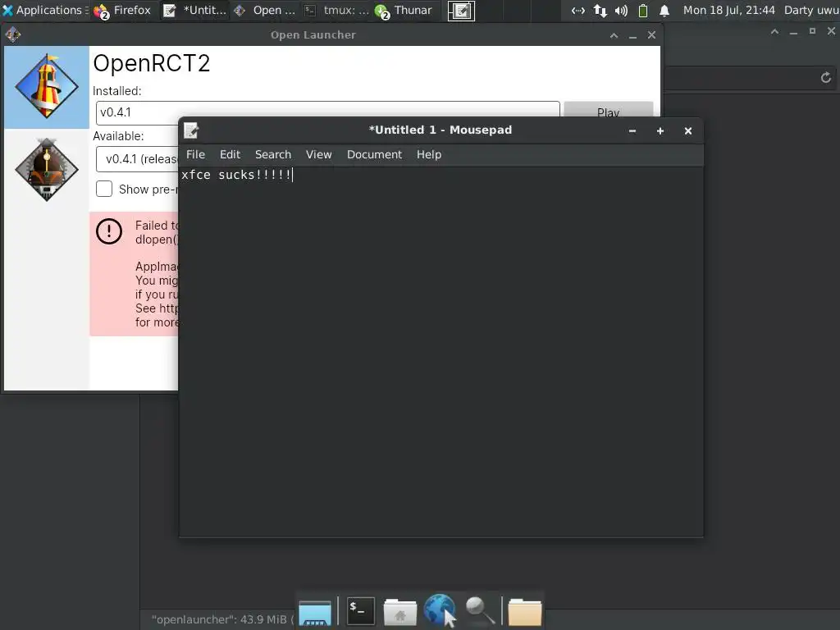
Task: Click the error exclamation icon in launcher
Action: click(109, 232)
